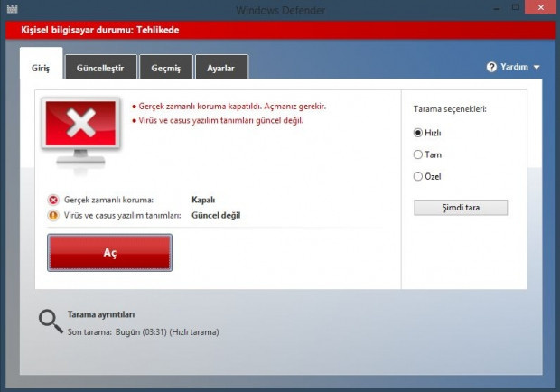Click the 'Güncel değil' status value

[216, 216]
